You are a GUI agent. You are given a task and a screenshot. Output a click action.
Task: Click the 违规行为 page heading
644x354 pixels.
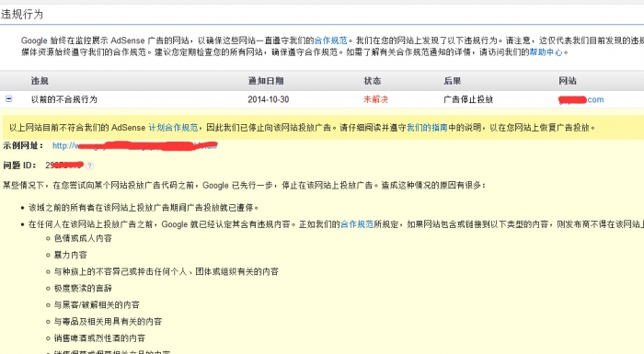(x=22, y=15)
